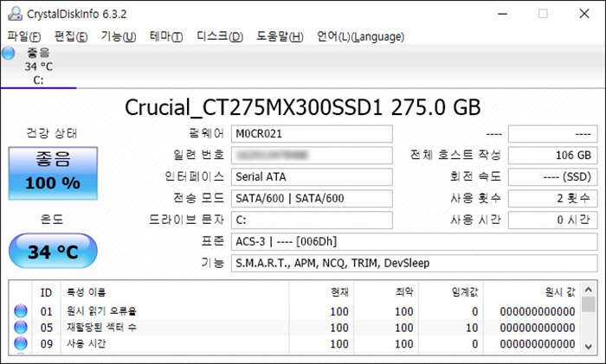Click the transfer mode field SATA/600 | SATA/600
Screen dimensions: 606x364
coord(312,198)
